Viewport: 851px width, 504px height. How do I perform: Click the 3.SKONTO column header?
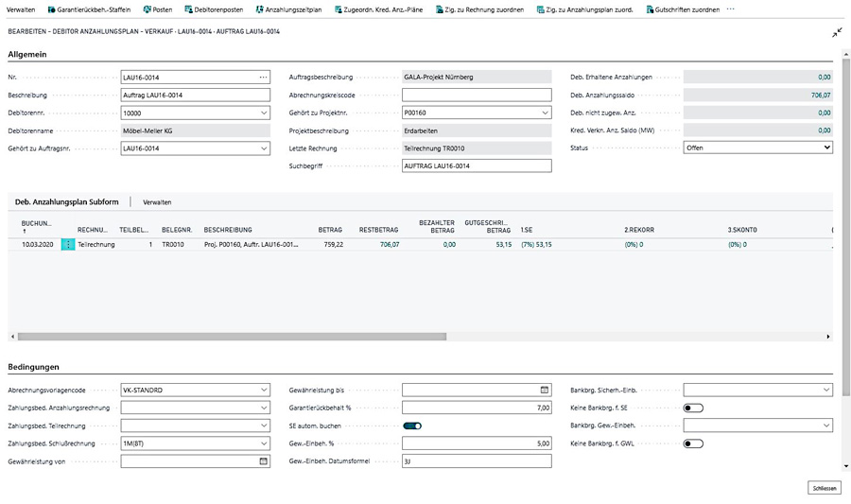point(742,230)
